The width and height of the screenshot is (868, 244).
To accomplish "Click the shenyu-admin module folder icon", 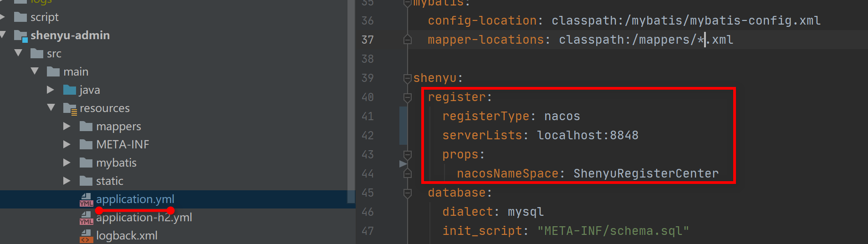I will click(x=21, y=36).
